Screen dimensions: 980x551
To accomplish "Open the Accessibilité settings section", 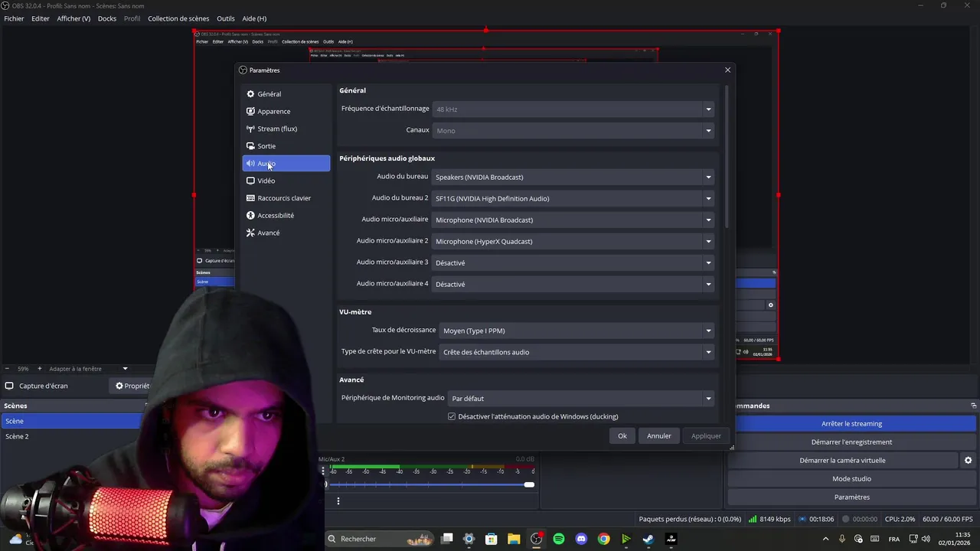I will coord(286,215).
